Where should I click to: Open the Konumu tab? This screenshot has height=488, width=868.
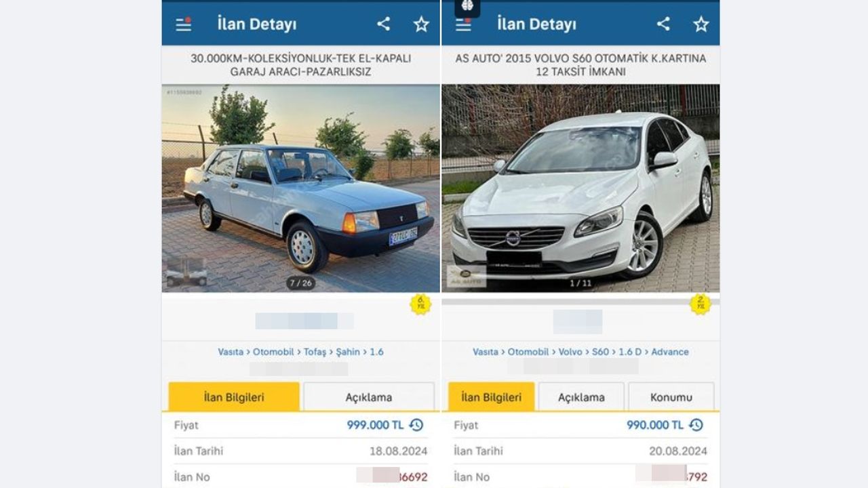[x=671, y=397]
